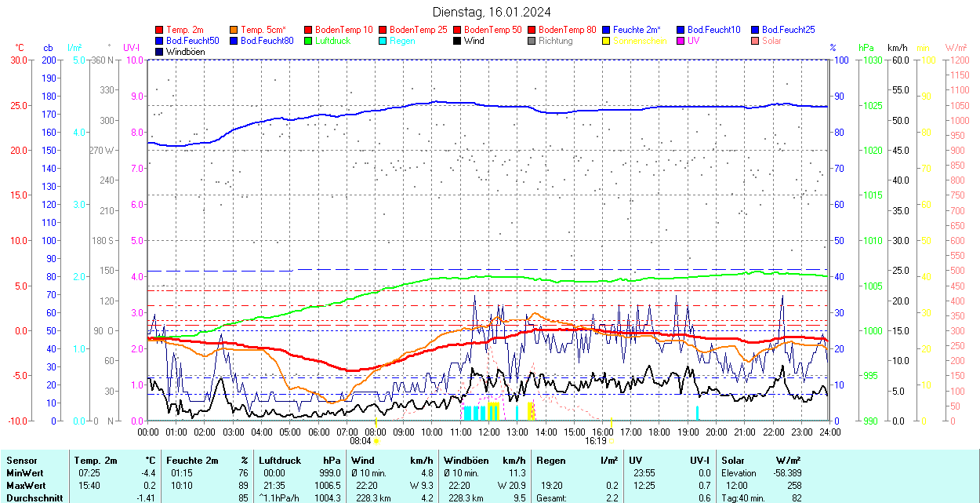This screenshot has height=503, width=980.
Task: Click the gray Richtung legend square
Action: coord(532,41)
